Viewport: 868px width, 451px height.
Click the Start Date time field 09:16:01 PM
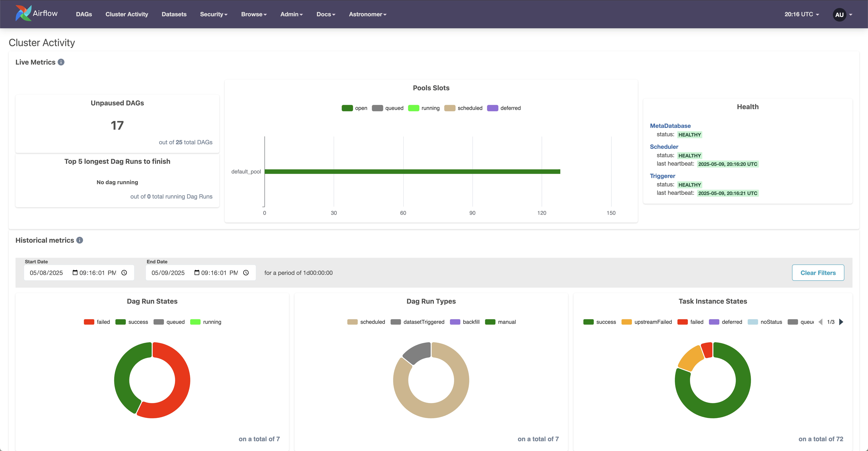click(x=98, y=273)
